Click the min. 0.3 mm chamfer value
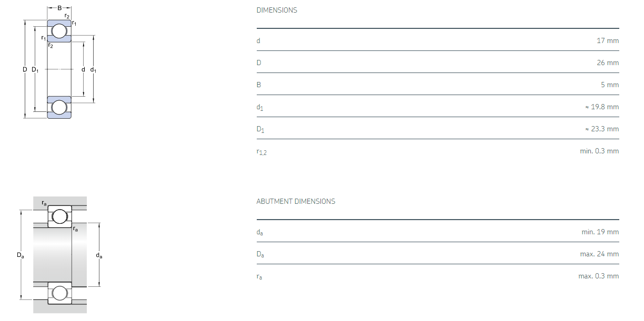The height and width of the screenshot is (321, 644). coord(599,151)
